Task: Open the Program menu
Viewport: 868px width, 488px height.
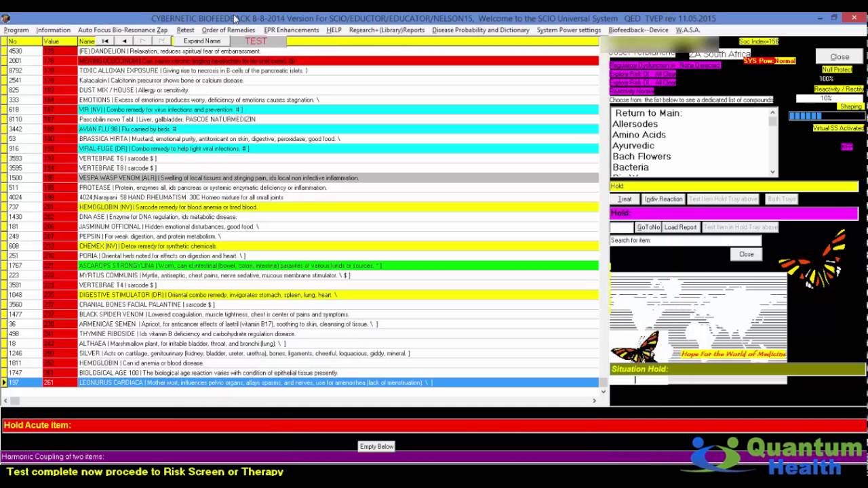Action: click(x=16, y=30)
